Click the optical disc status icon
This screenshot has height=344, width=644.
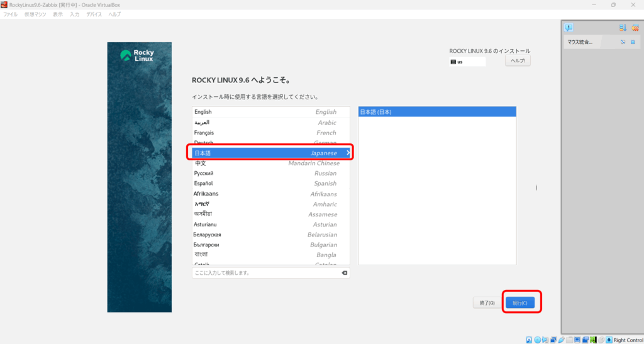tap(537, 340)
